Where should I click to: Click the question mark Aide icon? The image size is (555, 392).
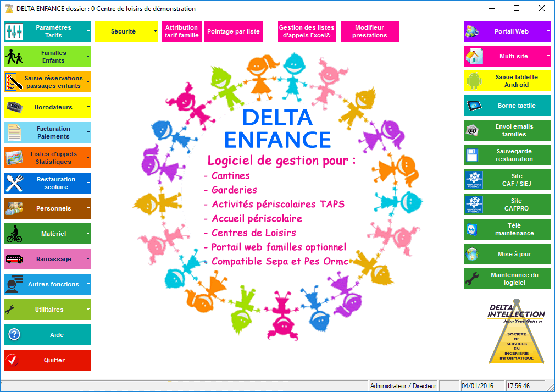[x=14, y=335]
